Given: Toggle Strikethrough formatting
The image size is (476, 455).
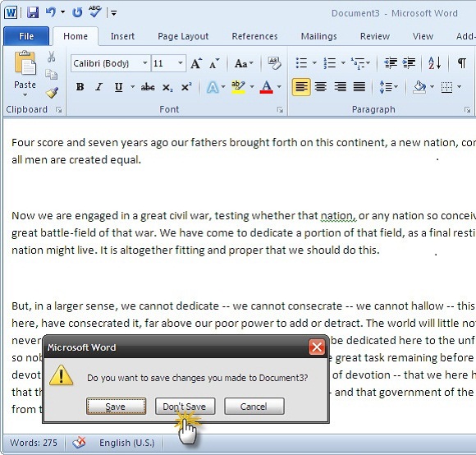Looking at the screenshot, I should [148, 87].
